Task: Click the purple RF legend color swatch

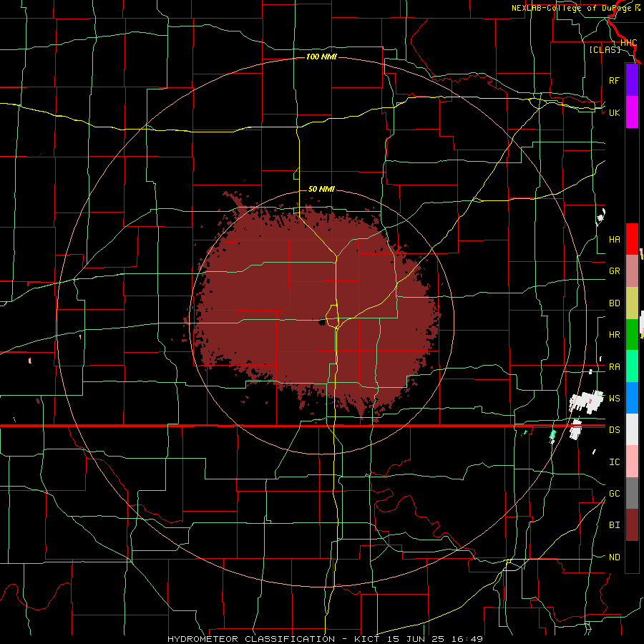Action: coord(632,80)
